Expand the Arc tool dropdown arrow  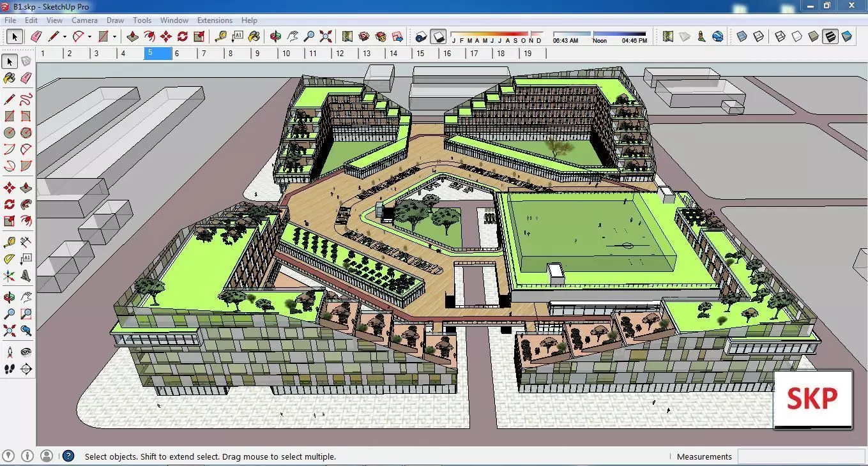89,36
